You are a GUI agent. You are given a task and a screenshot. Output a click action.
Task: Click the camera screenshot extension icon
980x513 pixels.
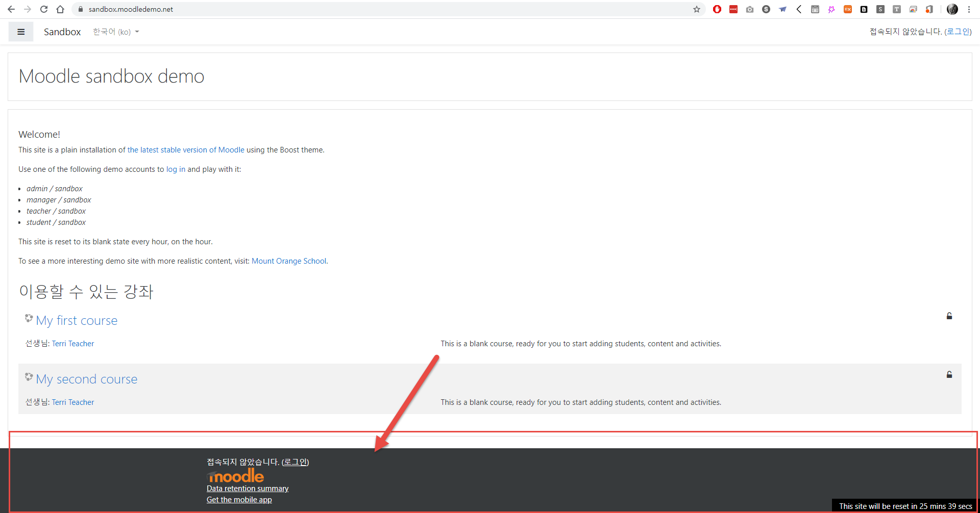click(x=750, y=9)
